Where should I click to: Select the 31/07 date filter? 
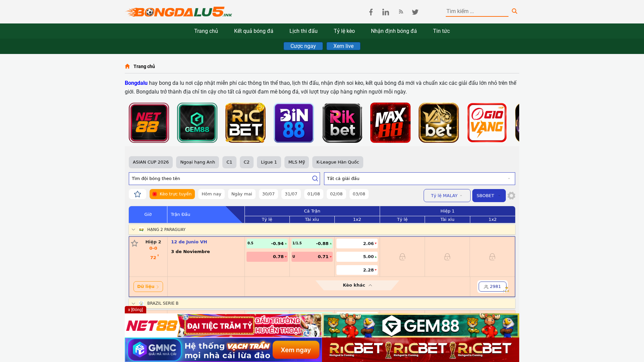pyautogui.click(x=291, y=194)
